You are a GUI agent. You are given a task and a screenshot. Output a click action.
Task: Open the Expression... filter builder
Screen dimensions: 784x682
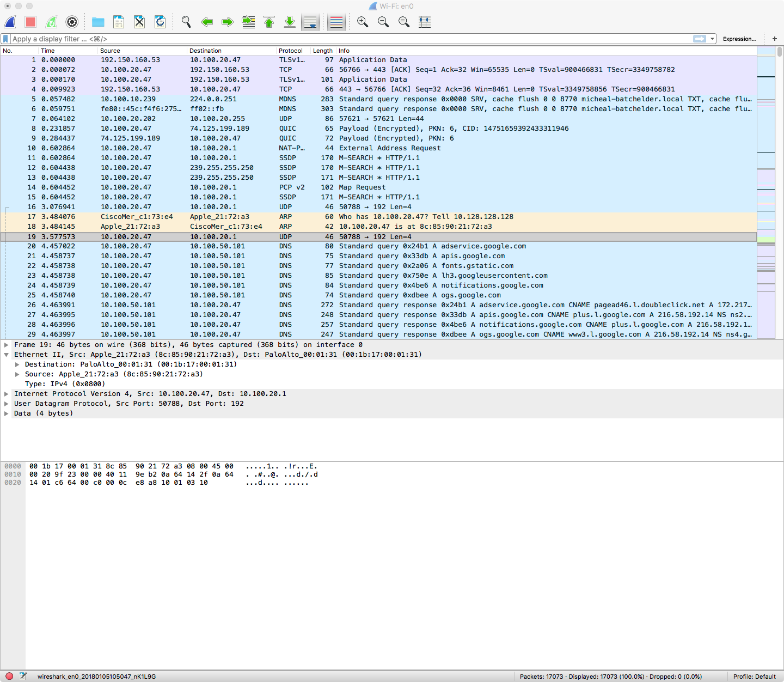(739, 39)
